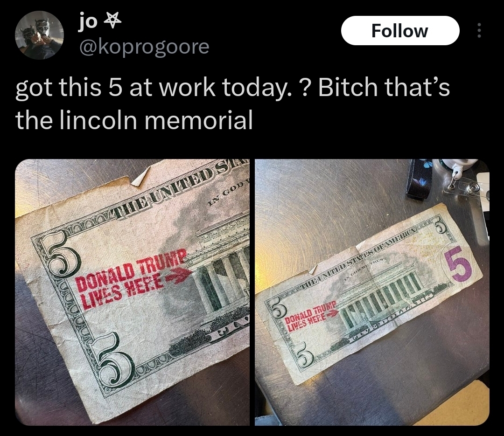Click the purple 5 in the right photo

458,263
